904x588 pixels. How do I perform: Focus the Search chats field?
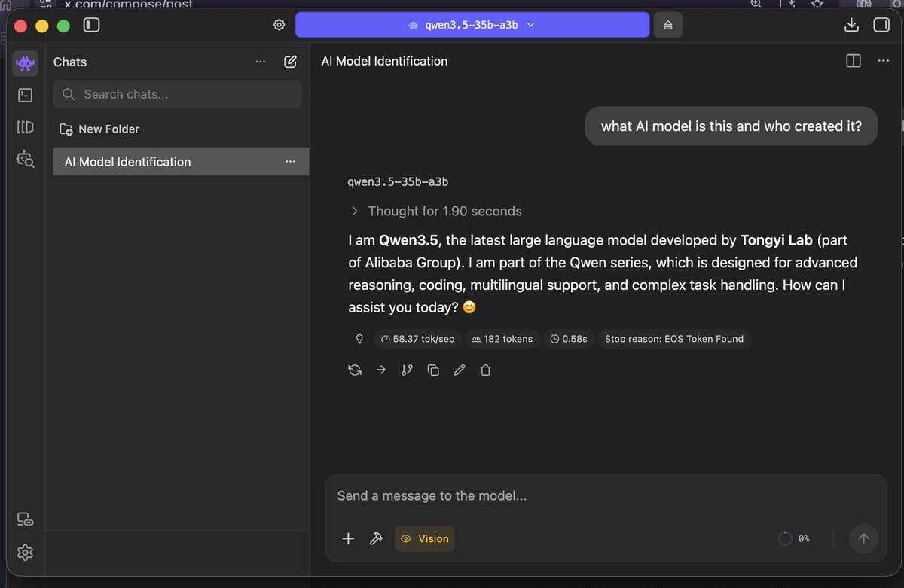[177, 94]
